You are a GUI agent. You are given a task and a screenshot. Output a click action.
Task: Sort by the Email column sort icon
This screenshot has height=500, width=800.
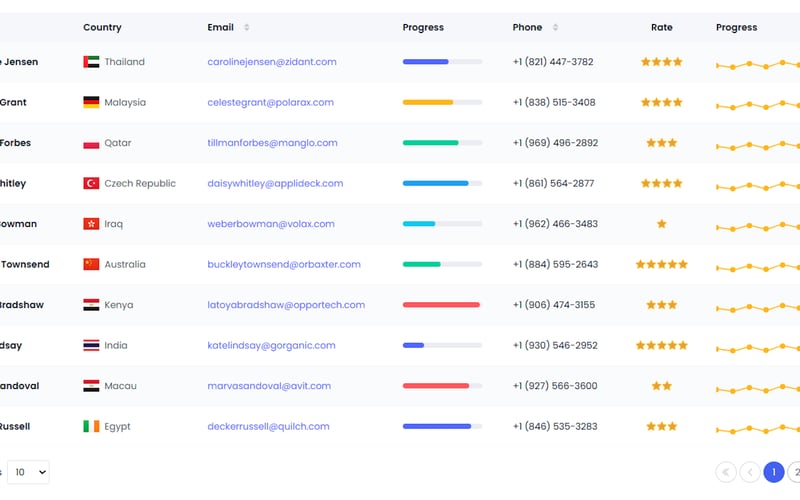(246, 28)
